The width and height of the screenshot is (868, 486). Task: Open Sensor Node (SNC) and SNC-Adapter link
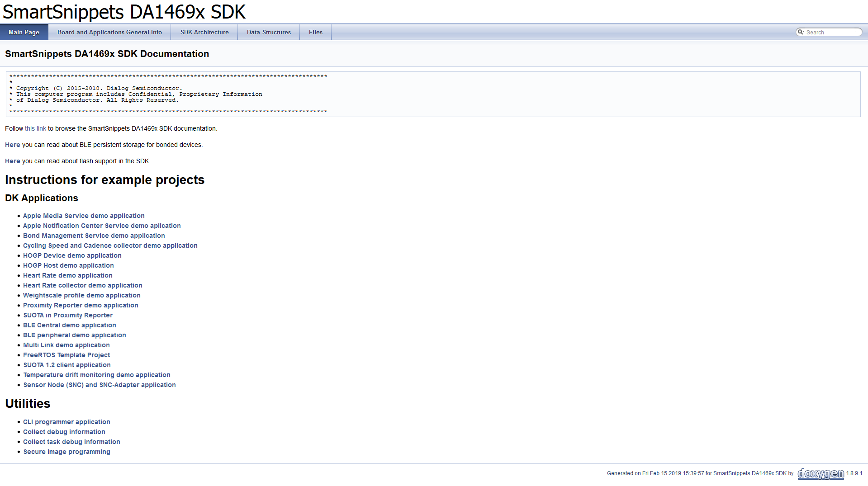[100, 385]
